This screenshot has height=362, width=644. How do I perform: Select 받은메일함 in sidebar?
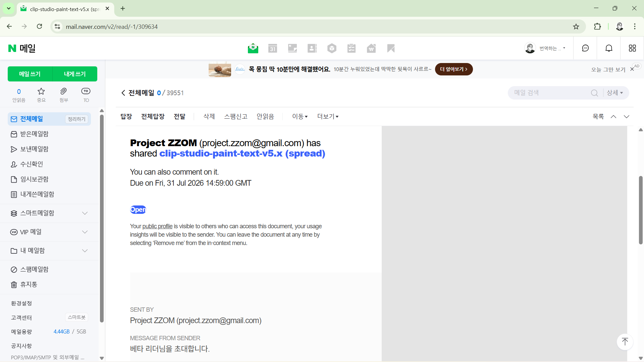coord(34,134)
